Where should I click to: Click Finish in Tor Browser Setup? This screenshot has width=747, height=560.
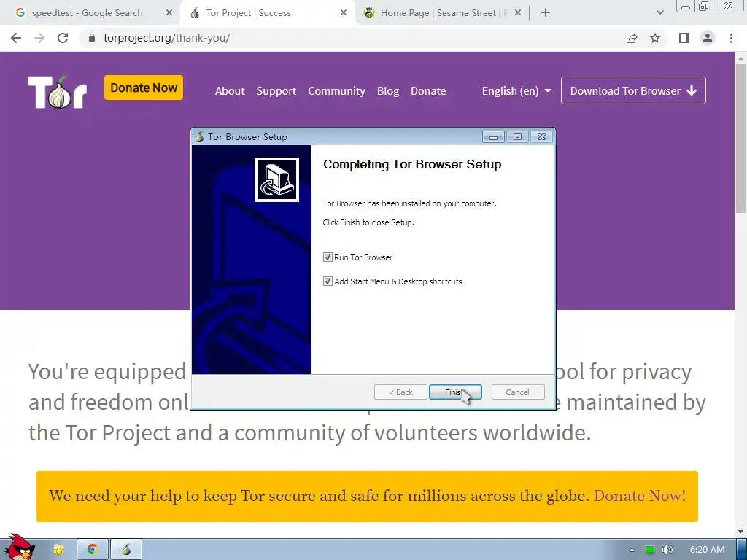(x=455, y=392)
